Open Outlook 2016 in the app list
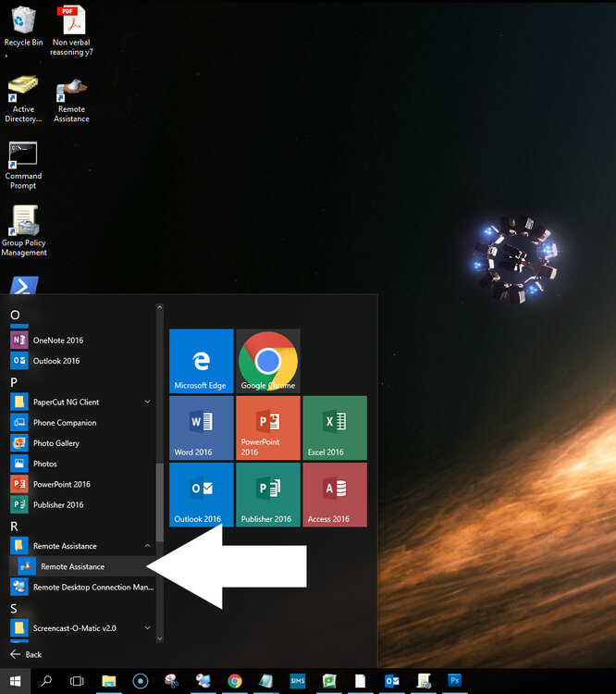Image resolution: width=616 pixels, height=694 pixels. coord(82,361)
